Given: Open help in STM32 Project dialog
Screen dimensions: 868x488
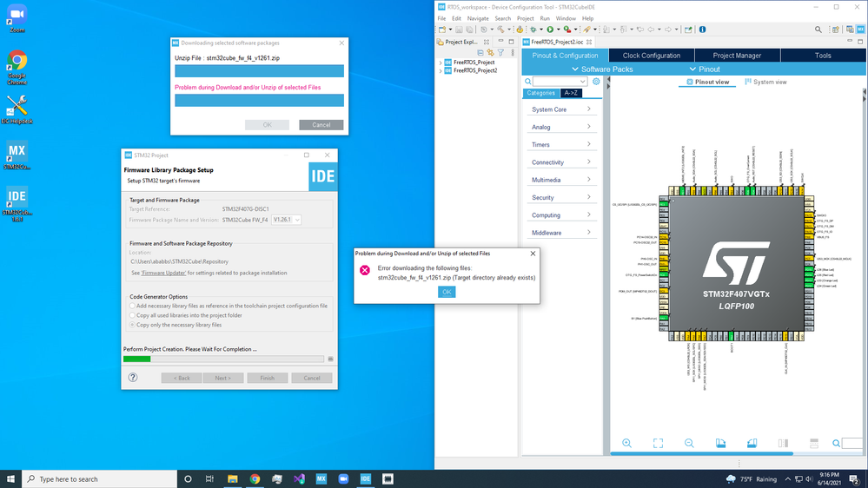Looking at the screenshot, I should coord(133,378).
